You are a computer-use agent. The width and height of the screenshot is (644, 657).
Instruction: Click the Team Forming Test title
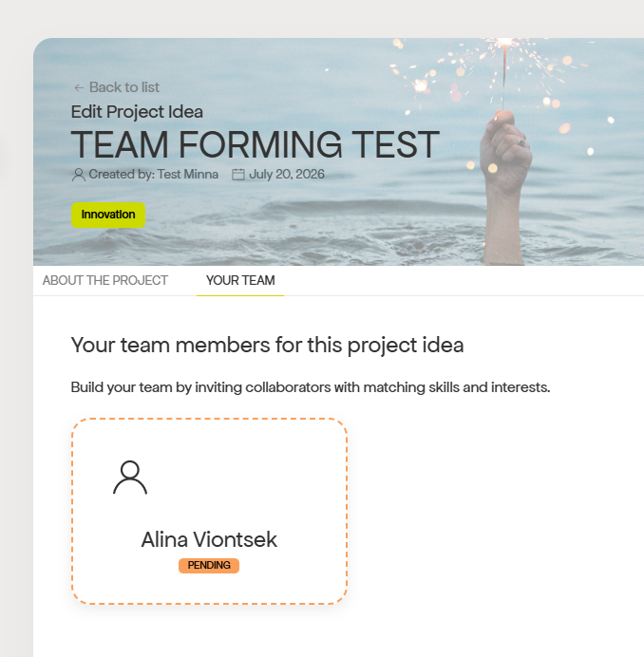(255, 145)
